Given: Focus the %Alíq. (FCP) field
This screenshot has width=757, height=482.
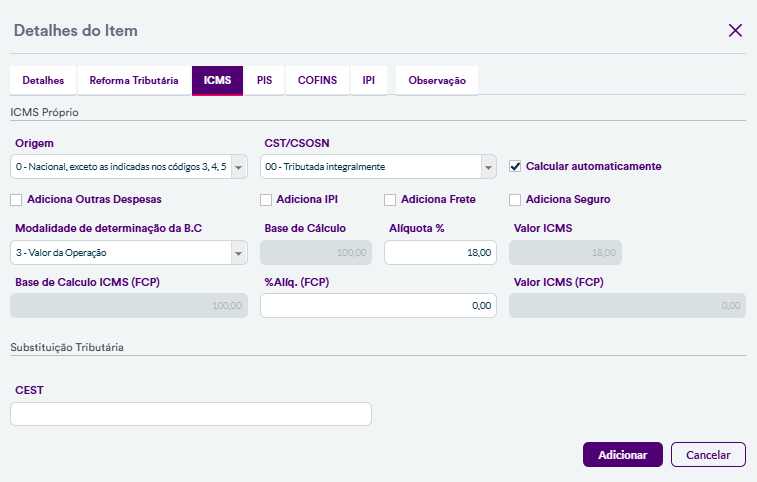Looking at the screenshot, I should (x=378, y=306).
